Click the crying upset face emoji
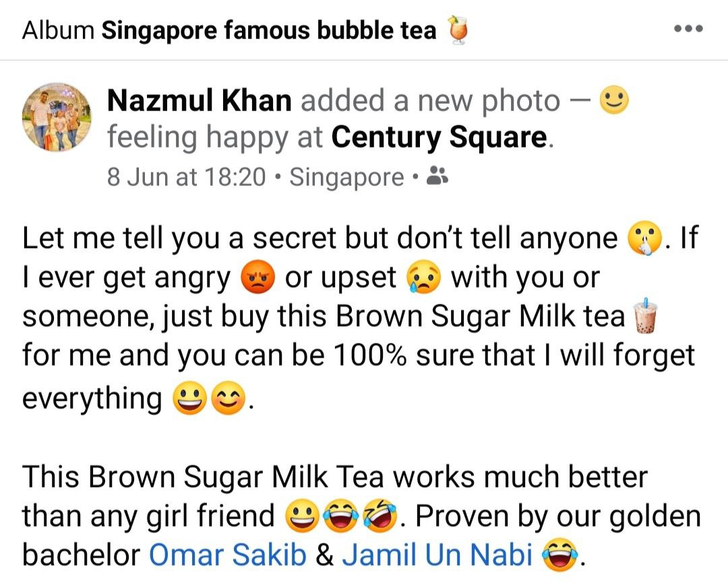The image size is (728, 588). pyautogui.click(x=423, y=278)
